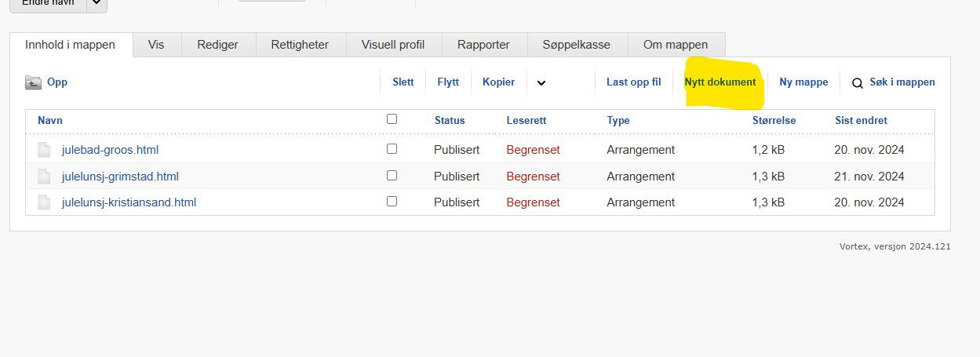980x357 pixels.
Task: Click the file icon beside julebad-groos.html
Action: pyautogui.click(x=44, y=150)
